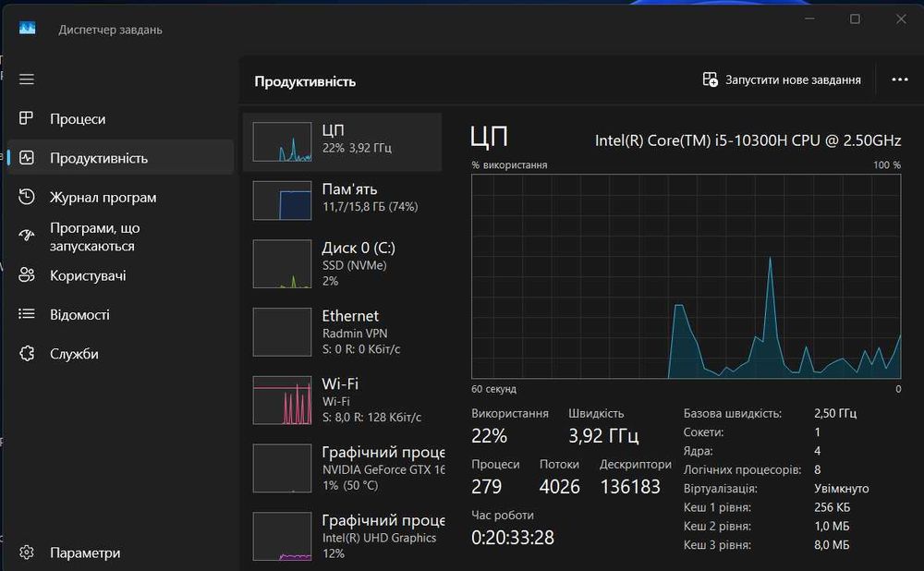Click the uptime 0:20:33:28 value
The height and width of the screenshot is (571, 924).
point(513,537)
